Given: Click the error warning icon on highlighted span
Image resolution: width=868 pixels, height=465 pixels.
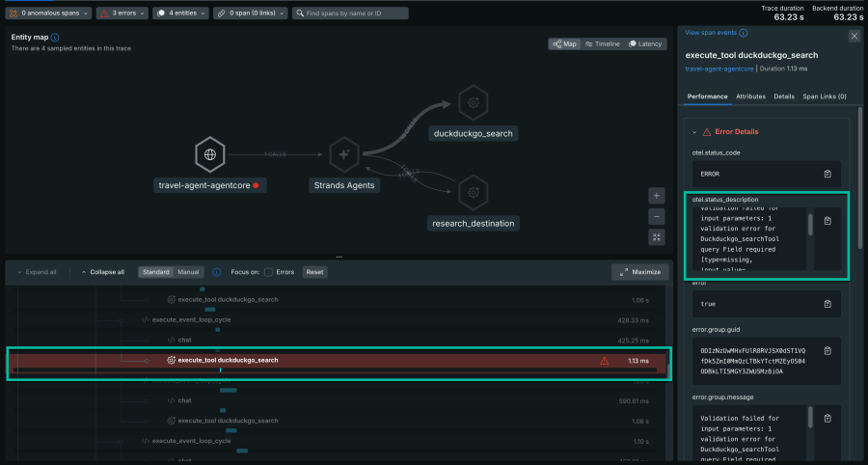Looking at the screenshot, I should (x=605, y=361).
